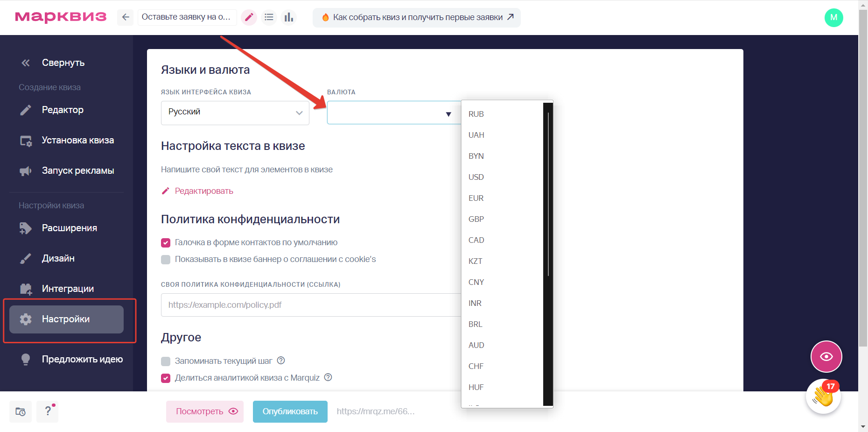
Task: Open the waving hand notifications widget
Action: point(823,396)
